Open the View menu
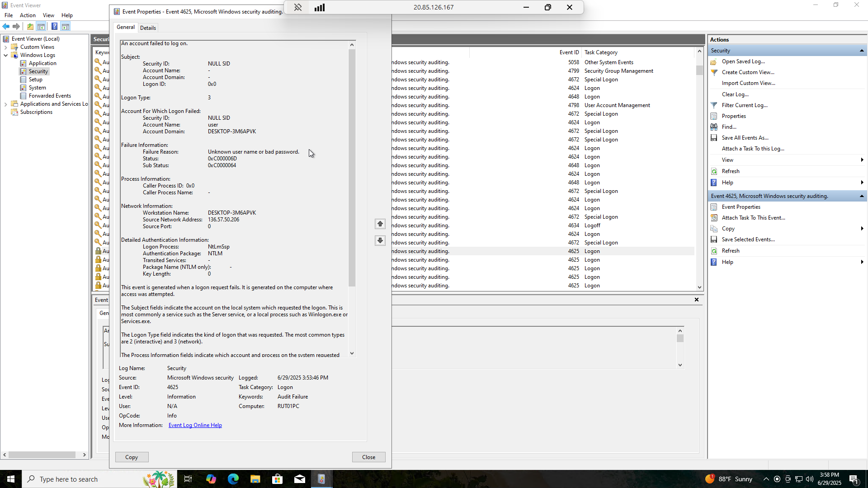Screen dimensions: 868x488 coord(48,15)
